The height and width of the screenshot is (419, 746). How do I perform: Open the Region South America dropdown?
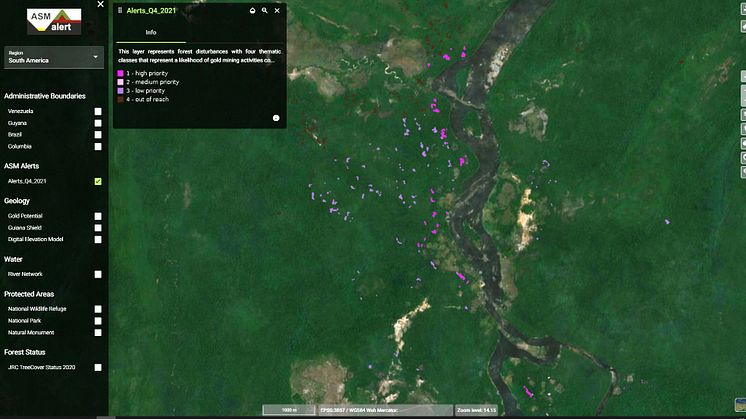[54, 57]
